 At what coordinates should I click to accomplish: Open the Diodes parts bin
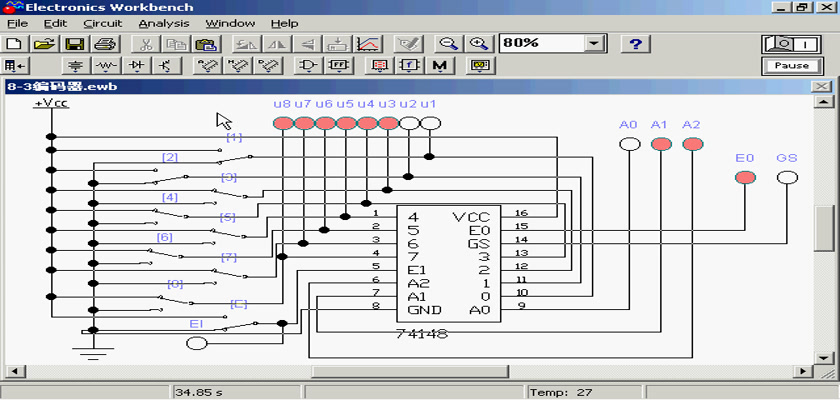click(137, 66)
